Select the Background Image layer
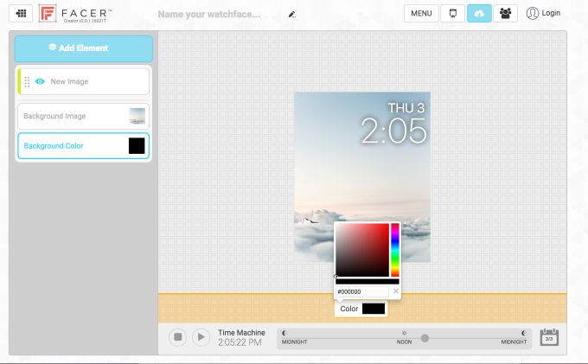The width and height of the screenshot is (588, 364). click(83, 116)
